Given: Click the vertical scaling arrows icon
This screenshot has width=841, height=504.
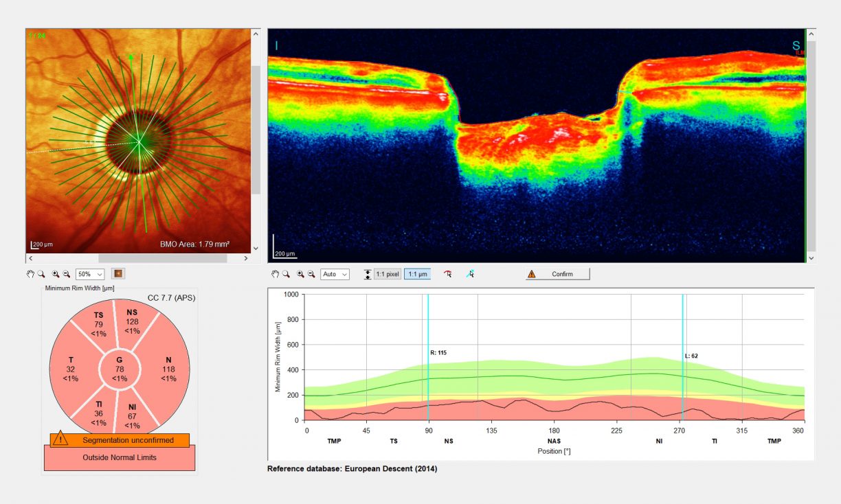Looking at the screenshot, I should 368,274.
